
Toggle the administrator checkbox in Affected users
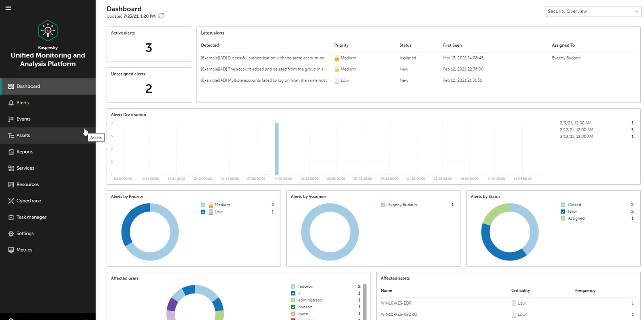point(293,300)
